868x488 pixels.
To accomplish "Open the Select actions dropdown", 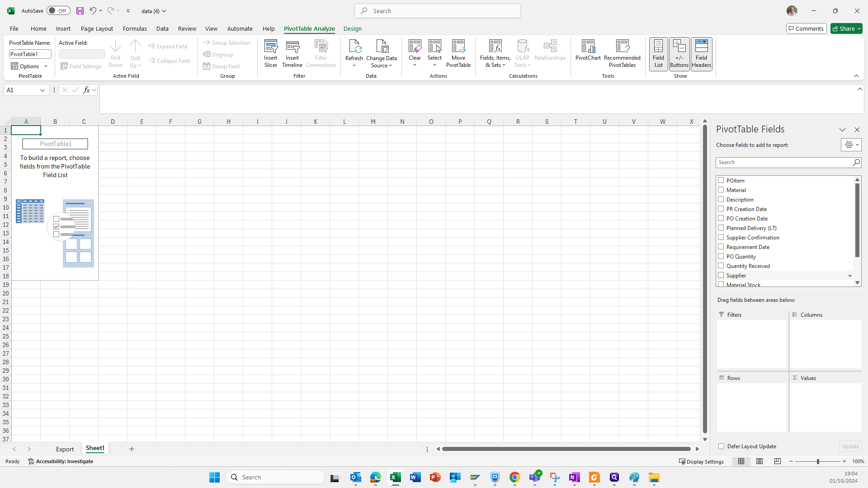I will point(434,65).
